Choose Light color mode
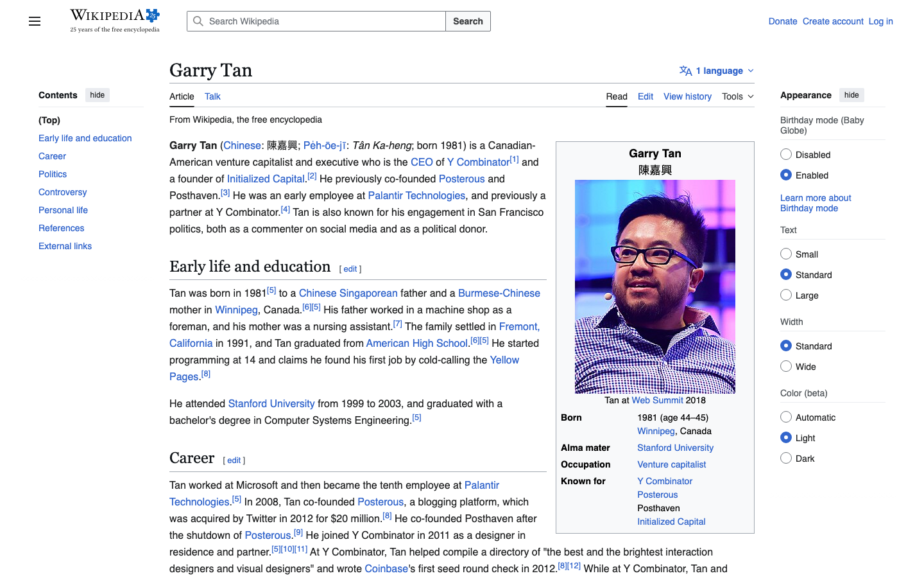The image size is (924, 578). click(x=786, y=437)
